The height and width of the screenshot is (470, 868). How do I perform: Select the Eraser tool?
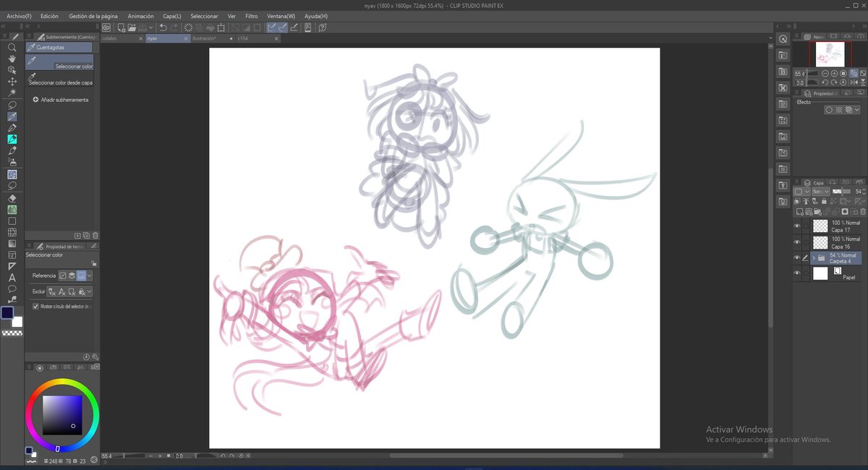12,197
